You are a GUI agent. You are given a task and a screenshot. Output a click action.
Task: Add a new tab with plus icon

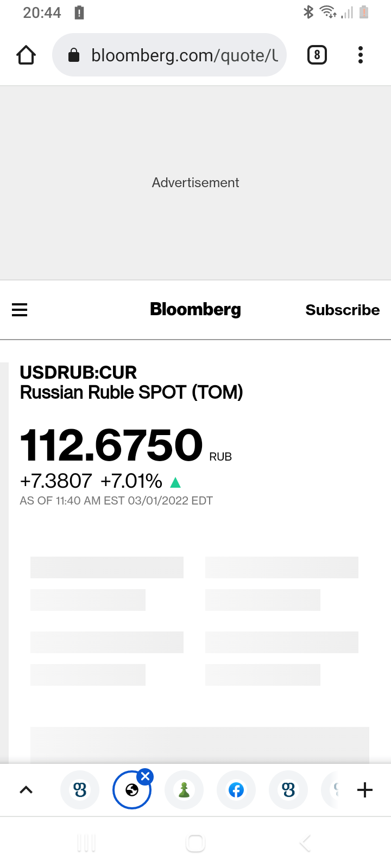click(365, 790)
